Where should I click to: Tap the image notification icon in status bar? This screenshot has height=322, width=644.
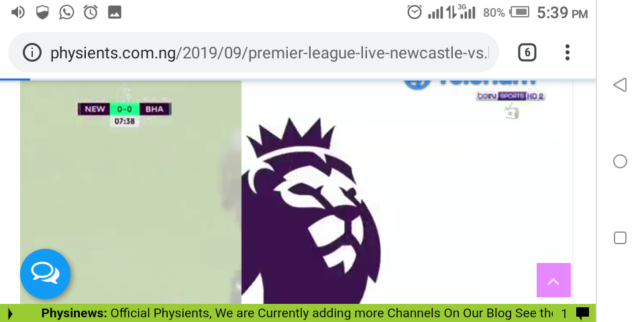tap(115, 12)
